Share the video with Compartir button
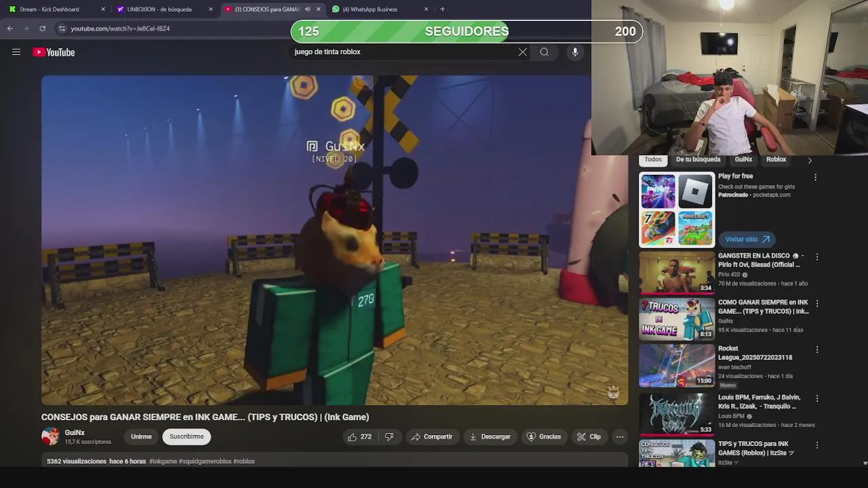Screen dimensions: 868x488 tap(431, 436)
